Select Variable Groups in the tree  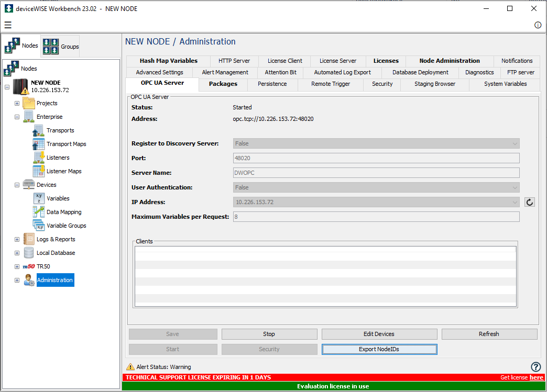(x=67, y=226)
